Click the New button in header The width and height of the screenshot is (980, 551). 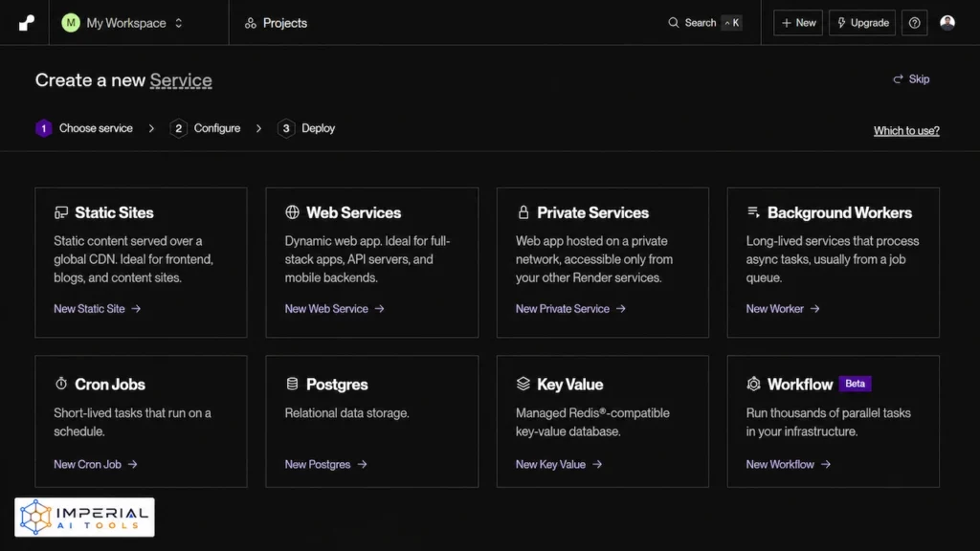pyautogui.click(x=798, y=23)
